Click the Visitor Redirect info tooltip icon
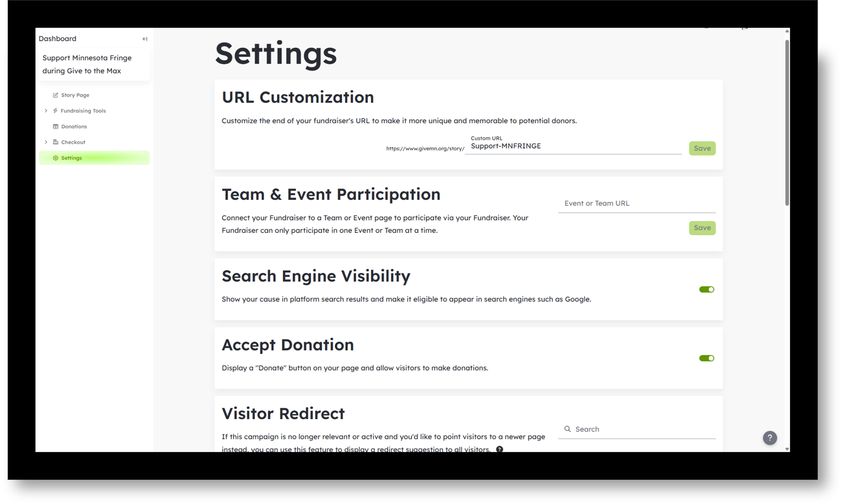The height and width of the screenshot is (504, 842). pos(499,449)
